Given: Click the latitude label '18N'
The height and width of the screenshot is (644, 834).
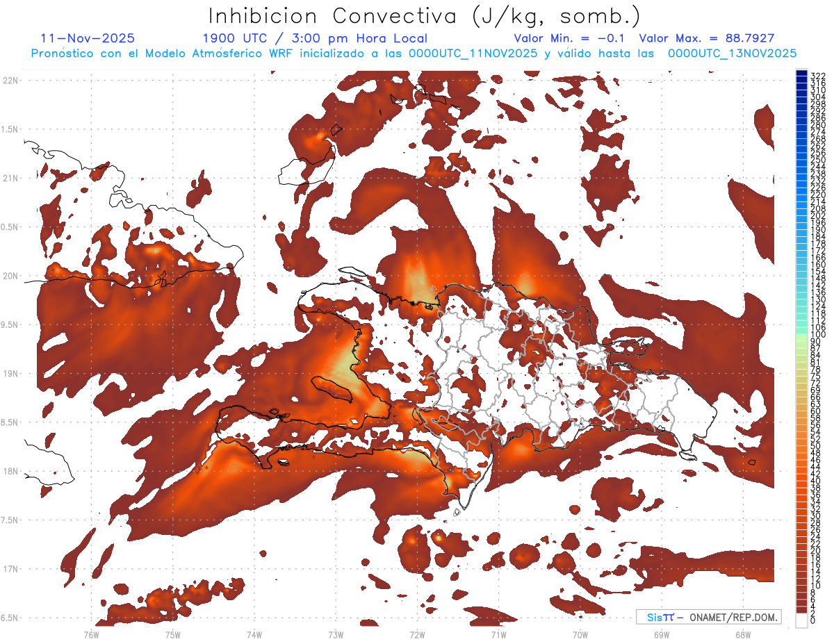Looking at the screenshot, I should pyautogui.click(x=10, y=472).
